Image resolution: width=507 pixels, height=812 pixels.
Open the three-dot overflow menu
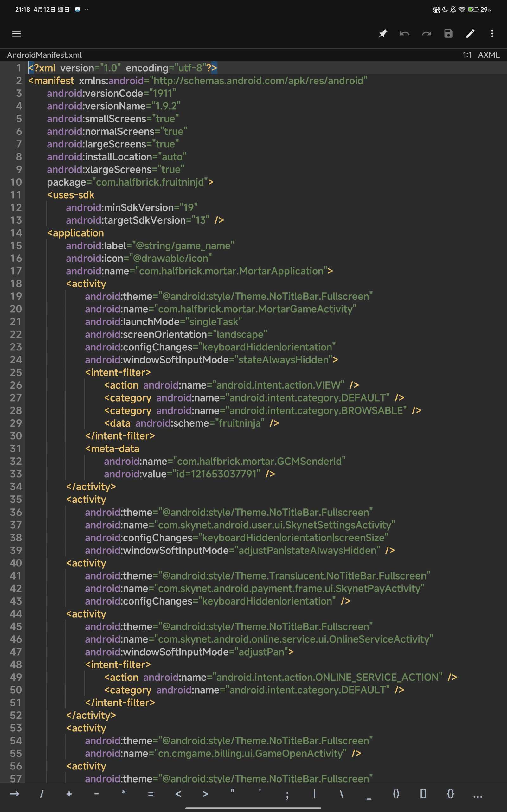pos(492,34)
